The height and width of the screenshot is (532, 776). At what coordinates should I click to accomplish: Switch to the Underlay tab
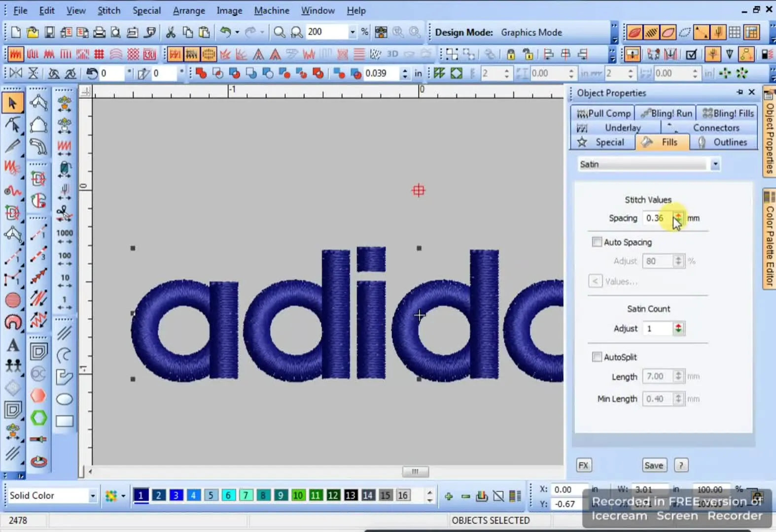tap(615, 128)
